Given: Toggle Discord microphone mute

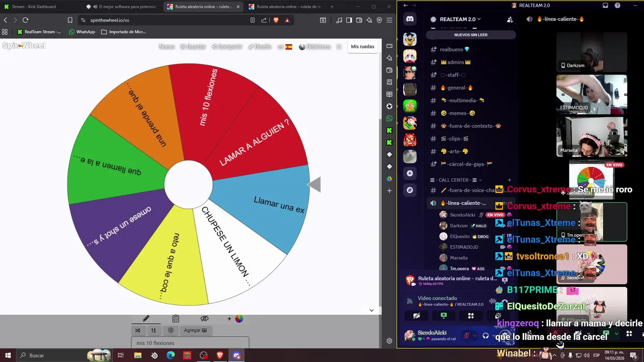Looking at the screenshot, I should pos(466,335).
